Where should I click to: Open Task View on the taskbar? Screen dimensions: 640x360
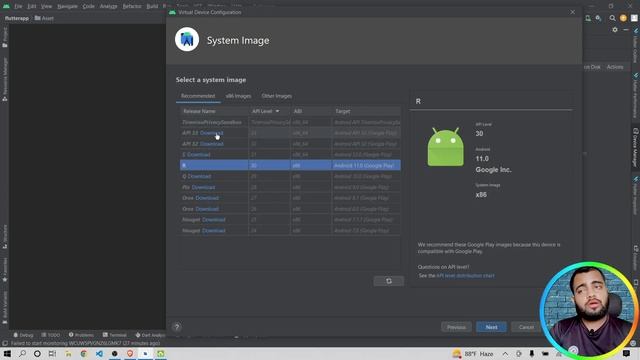[52, 353]
